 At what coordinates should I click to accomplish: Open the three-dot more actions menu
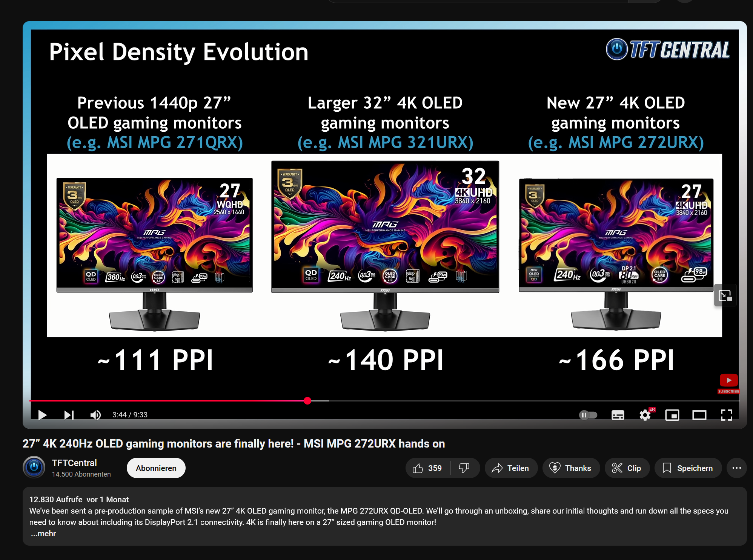tap(736, 468)
